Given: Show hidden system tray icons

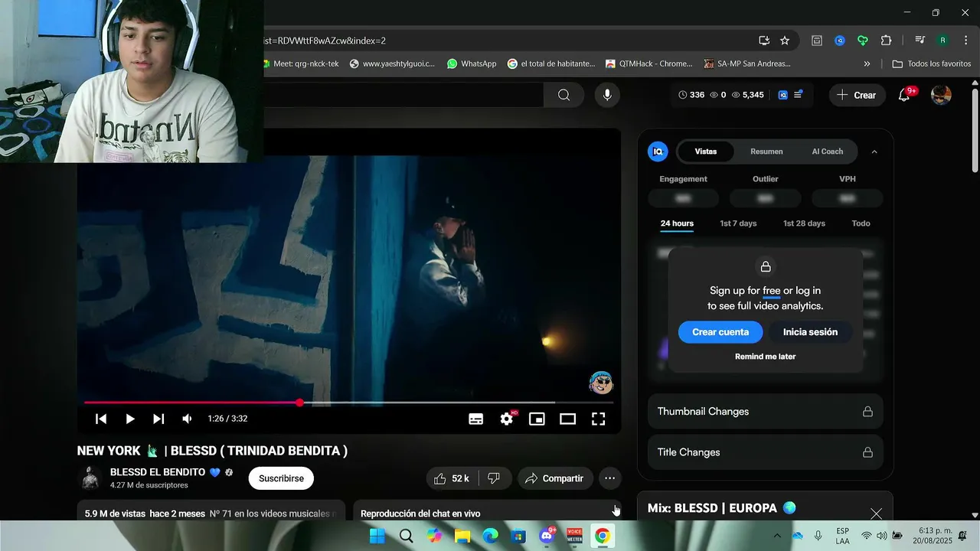Looking at the screenshot, I should tap(777, 536).
